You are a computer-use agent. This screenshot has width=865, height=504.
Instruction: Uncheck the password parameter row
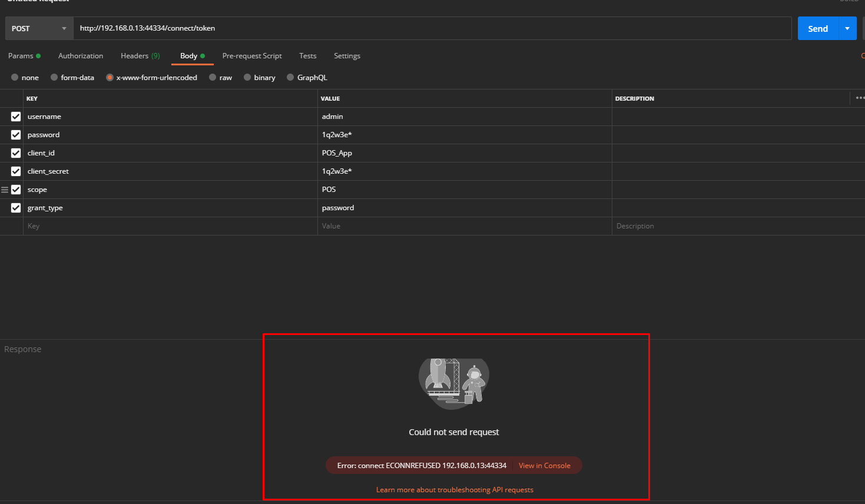tap(16, 135)
